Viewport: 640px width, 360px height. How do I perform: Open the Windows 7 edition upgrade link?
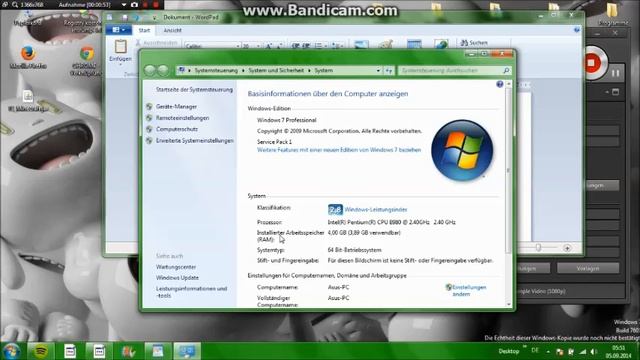click(339, 150)
